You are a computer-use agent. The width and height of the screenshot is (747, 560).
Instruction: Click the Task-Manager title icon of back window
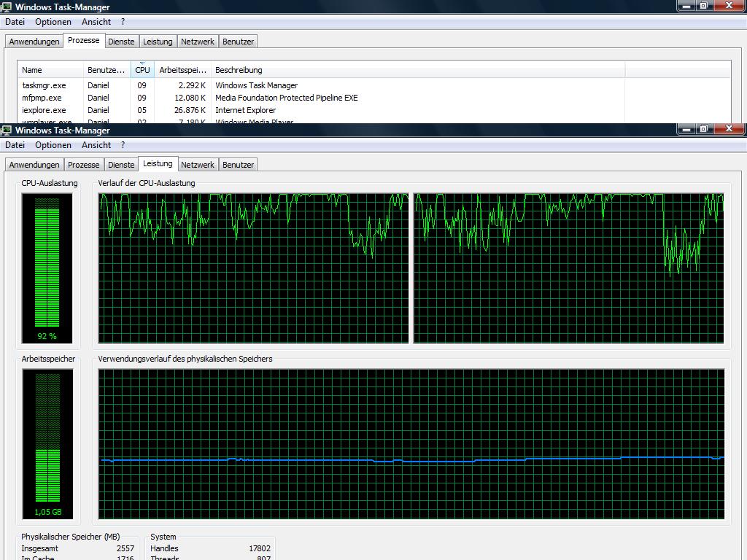coord(7,7)
